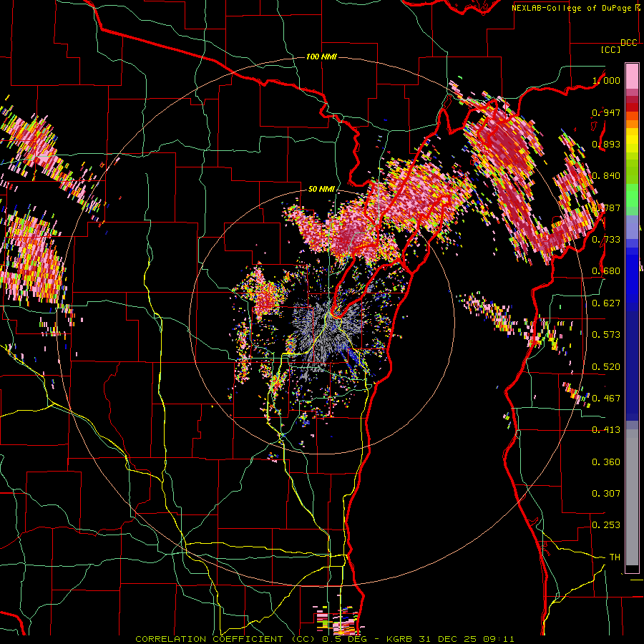Click the 100 NMI range ring label

[x=321, y=57]
